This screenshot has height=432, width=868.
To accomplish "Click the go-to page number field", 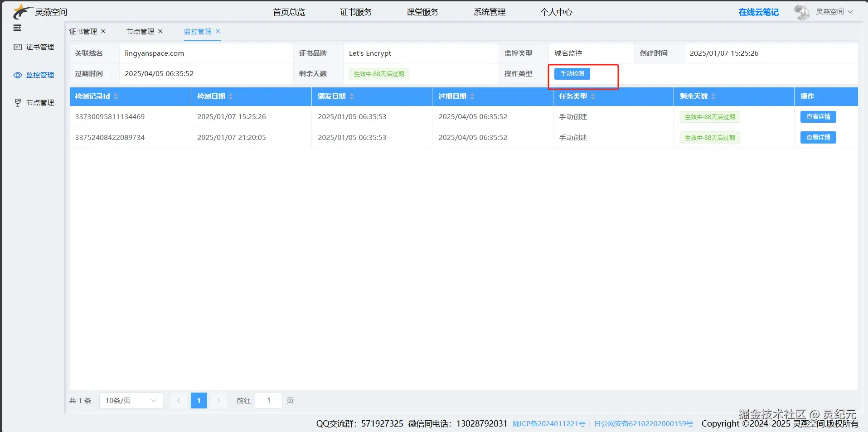I will pos(269,401).
